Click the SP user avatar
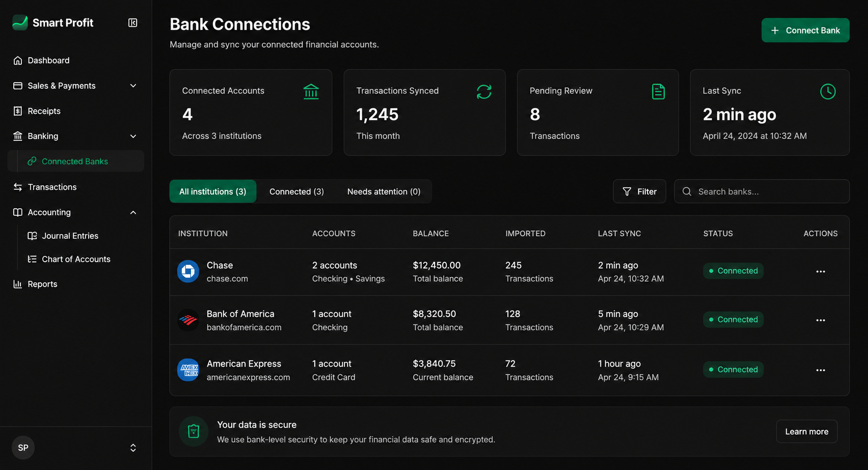The image size is (868, 470). (x=23, y=448)
